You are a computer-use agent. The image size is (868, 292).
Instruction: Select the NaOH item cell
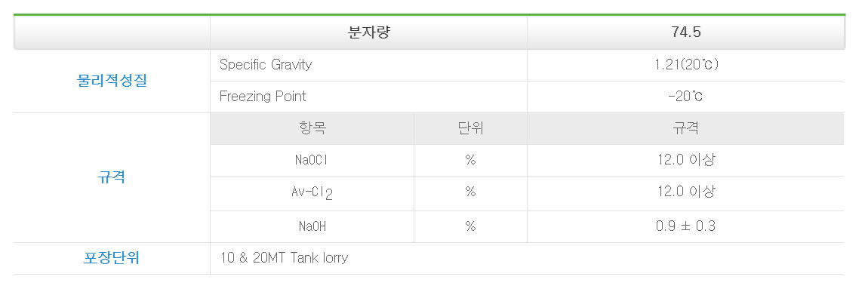pos(312,227)
